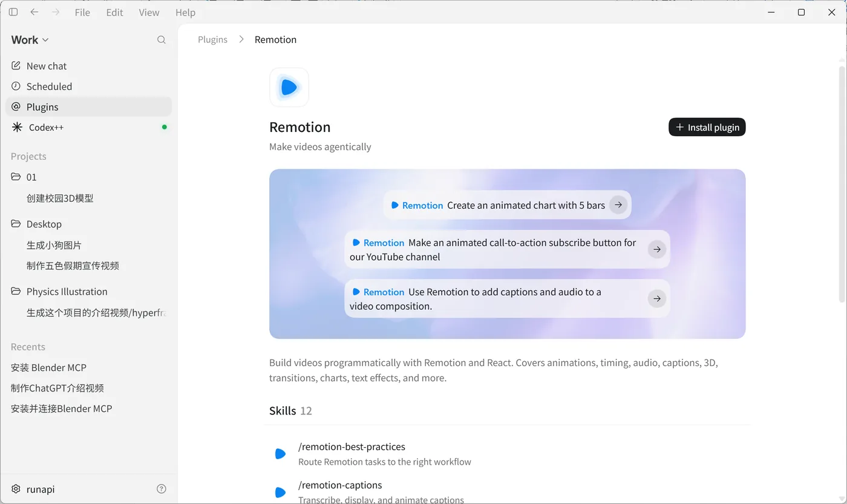Image resolution: width=847 pixels, height=504 pixels.
Task: Go back with the left arrow
Action: click(x=34, y=12)
